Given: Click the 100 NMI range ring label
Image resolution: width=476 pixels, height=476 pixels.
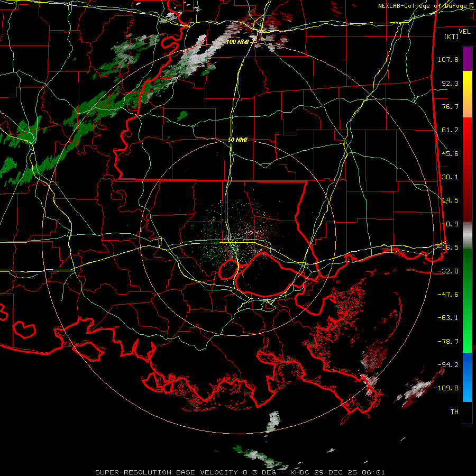Looking at the screenshot, I should tap(237, 42).
